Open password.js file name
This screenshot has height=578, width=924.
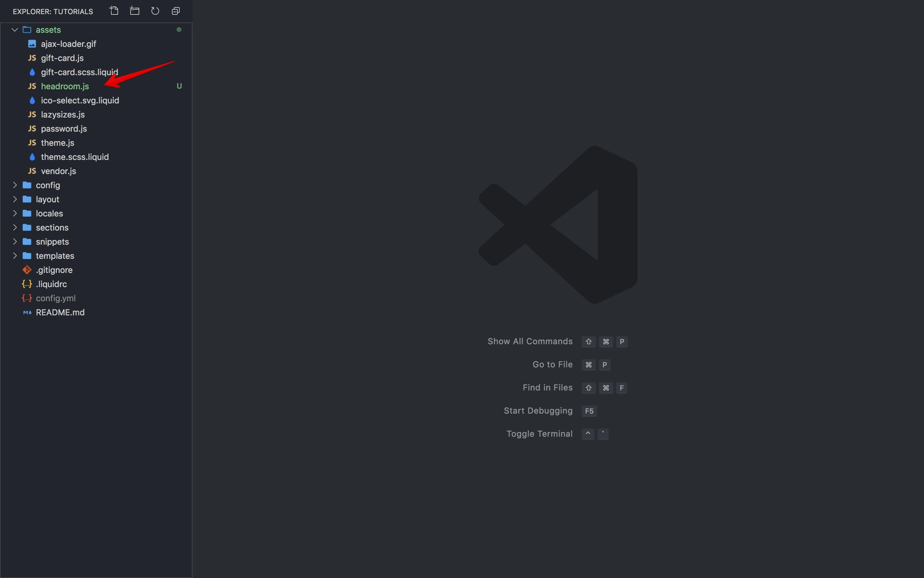[64, 129]
